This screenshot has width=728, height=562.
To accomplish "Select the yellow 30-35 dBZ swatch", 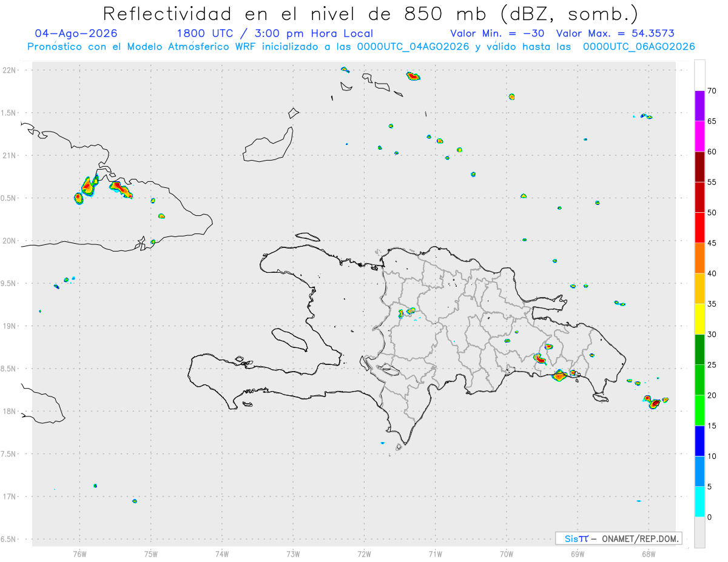I will (x=699, y=319).
